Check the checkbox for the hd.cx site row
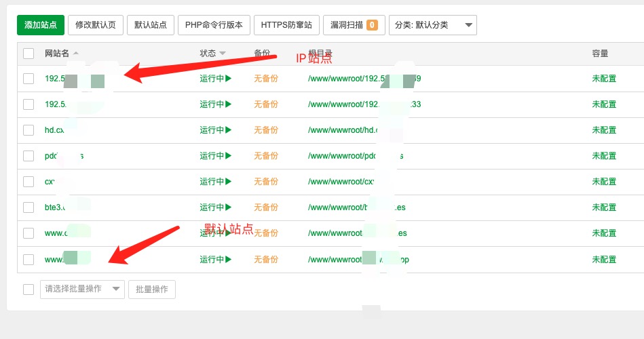Screen dimensions: 644x339 (x=29, y=130)
